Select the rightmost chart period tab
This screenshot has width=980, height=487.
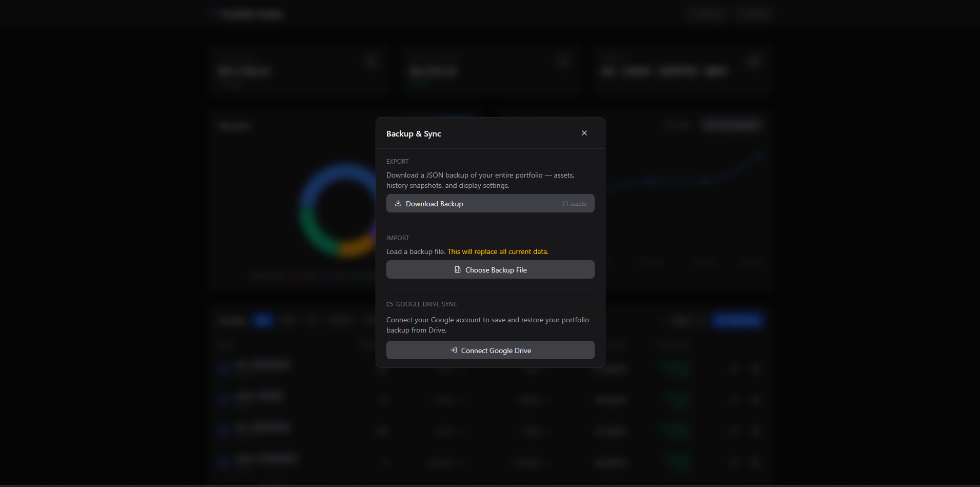coord(750,262)
